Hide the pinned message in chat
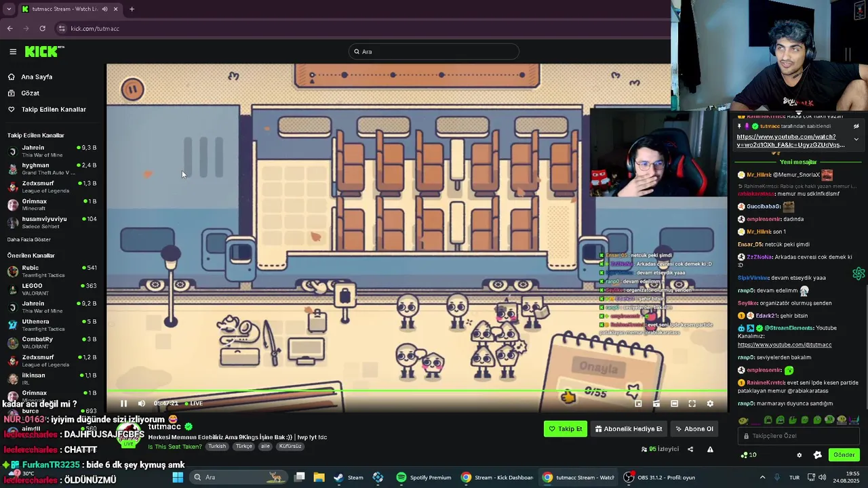868x488 pixels. click(856, 126)
